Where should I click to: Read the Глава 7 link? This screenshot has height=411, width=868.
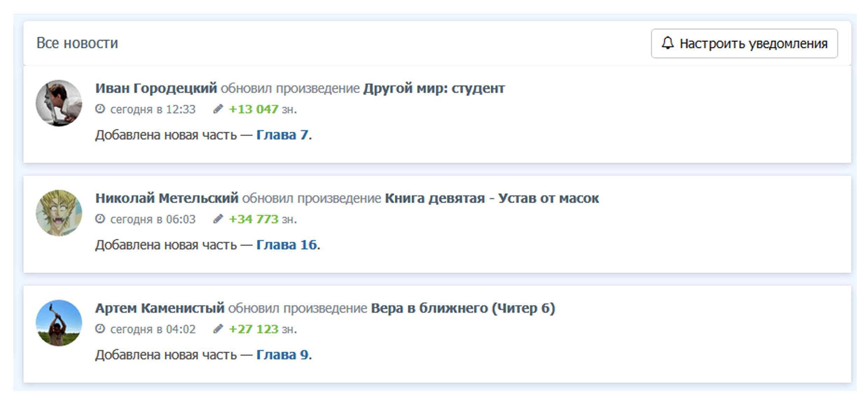pos(282,135)
